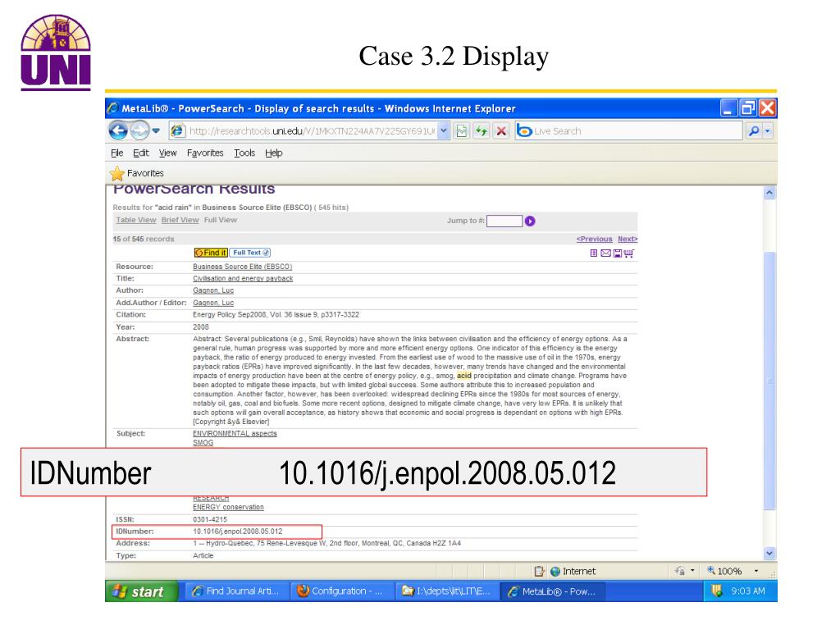The height and width of the screenshot is (630, 840).
Task: Click the MetaLib taskbar window button
Action: [x=552, y=591]
